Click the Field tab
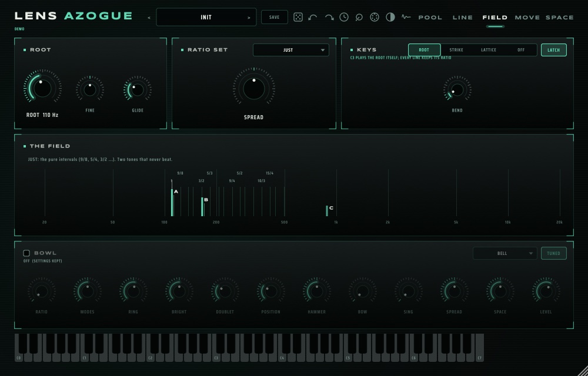The height and width of the screenshot is (376, 588). click(x=495, y=18)
